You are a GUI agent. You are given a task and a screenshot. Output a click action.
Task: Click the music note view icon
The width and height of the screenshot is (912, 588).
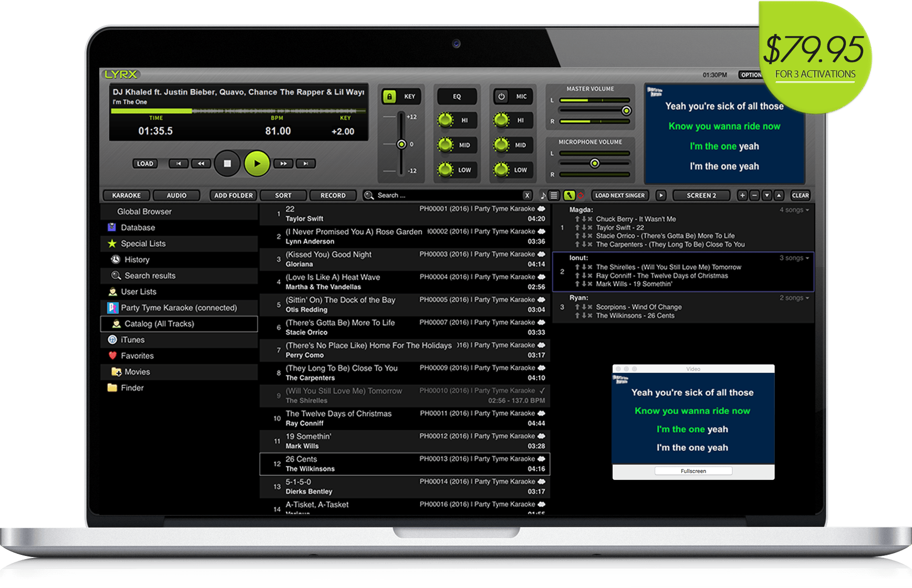pos(543,195)
